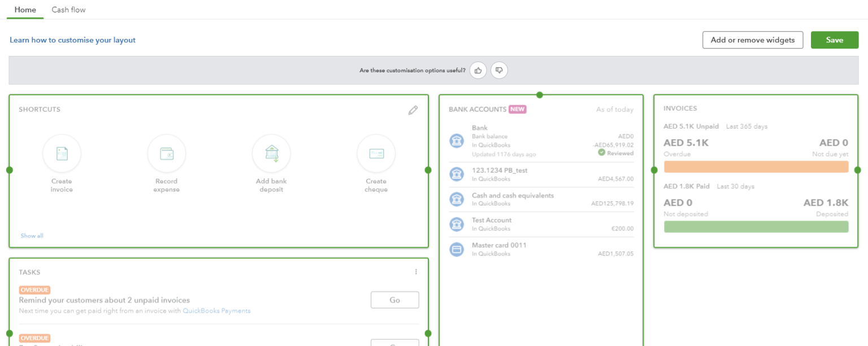
Task: Open the Tasks widget three-dot menu
Action: (x=416, y=272)
